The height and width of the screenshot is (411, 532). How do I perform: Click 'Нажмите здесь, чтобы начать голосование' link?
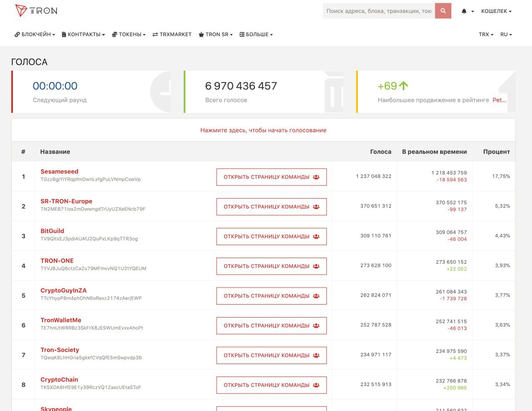(x=264, y=130)
